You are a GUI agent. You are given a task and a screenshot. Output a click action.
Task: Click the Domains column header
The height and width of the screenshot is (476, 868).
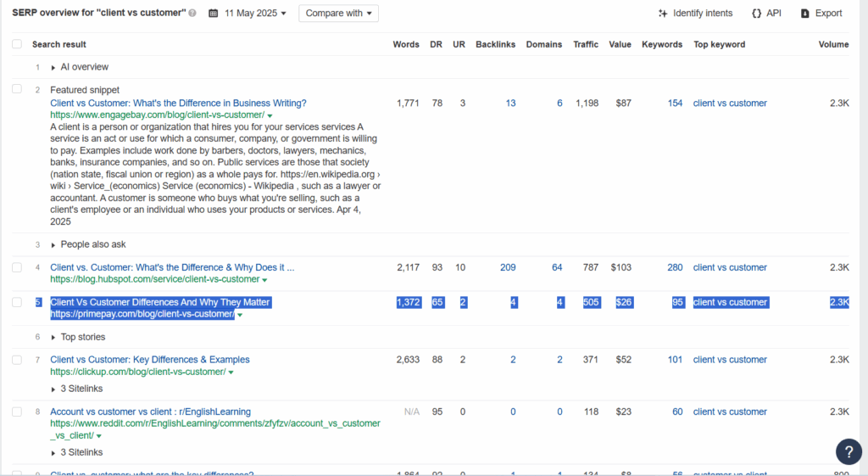[544, 44]
